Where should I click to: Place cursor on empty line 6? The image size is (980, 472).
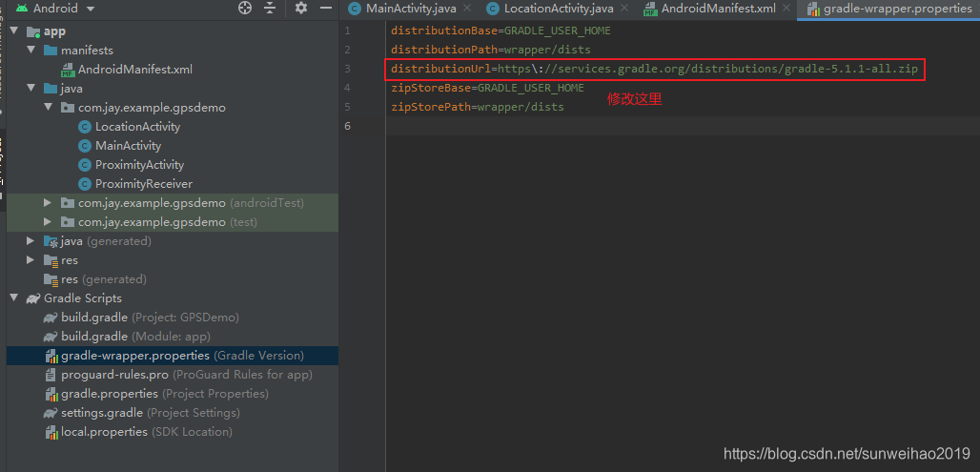tap(683, 126)
